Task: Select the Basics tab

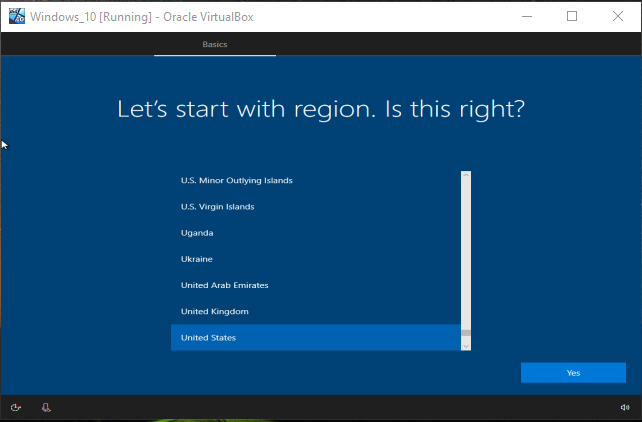Action: [215, 45]
